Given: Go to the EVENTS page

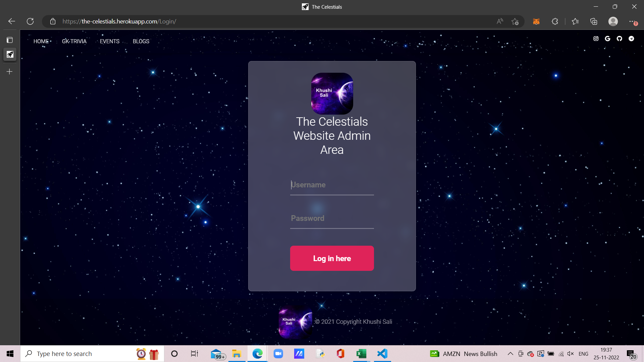Looking at the screenshot, I should coord(109,41).
